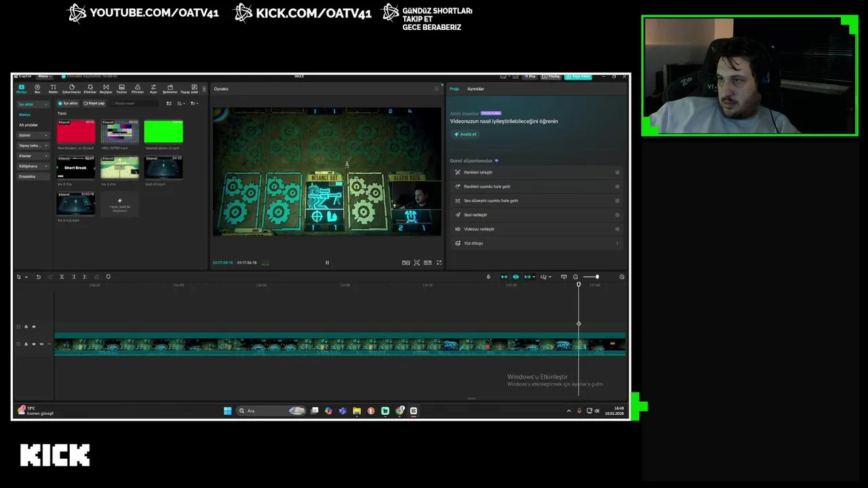Open the Ayar adjustment tab
This screenshot has width=868, height=488.
[x=153, y=89]
